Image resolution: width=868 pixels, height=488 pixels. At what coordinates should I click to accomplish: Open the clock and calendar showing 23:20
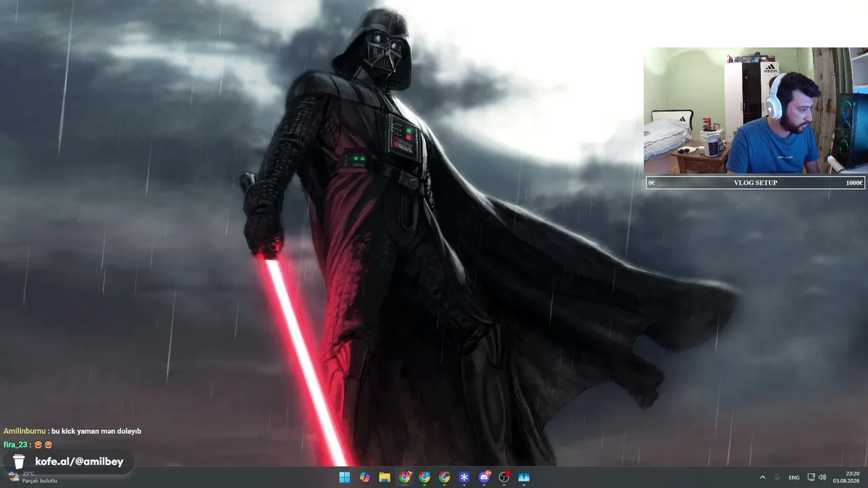coord(847,477)
